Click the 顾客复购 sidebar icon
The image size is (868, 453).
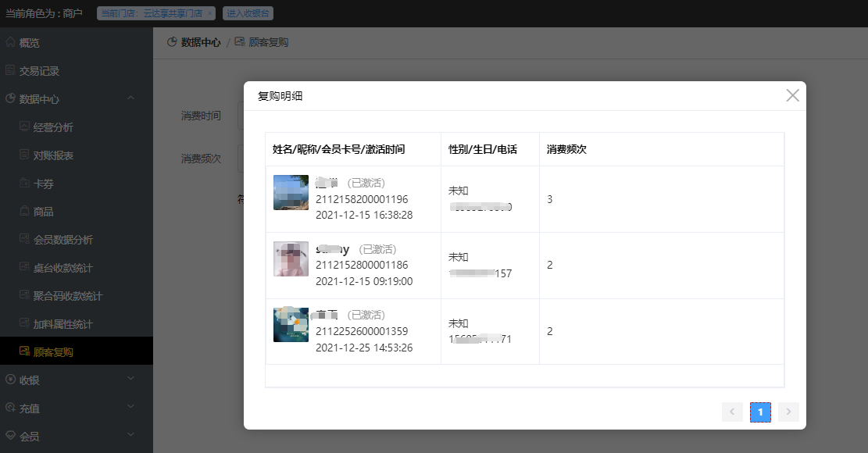tap(24, 351)
